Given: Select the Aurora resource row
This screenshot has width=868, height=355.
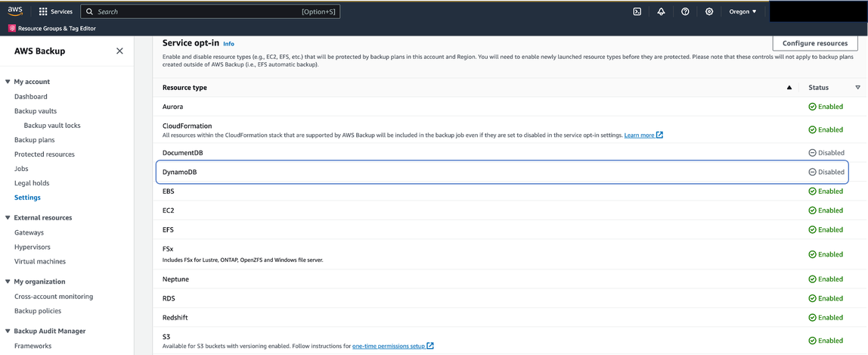Looking at the screenshot, I should click(x=510, y=106).
